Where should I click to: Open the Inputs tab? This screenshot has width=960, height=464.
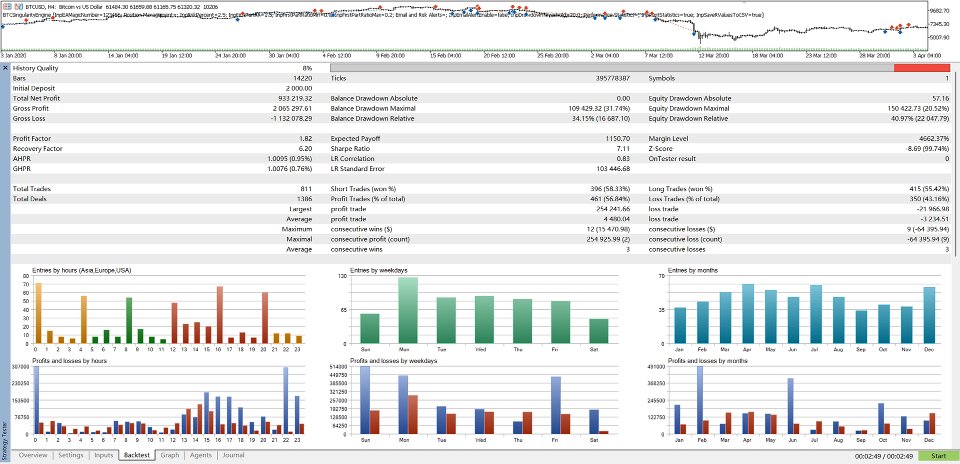pos(103,455)
